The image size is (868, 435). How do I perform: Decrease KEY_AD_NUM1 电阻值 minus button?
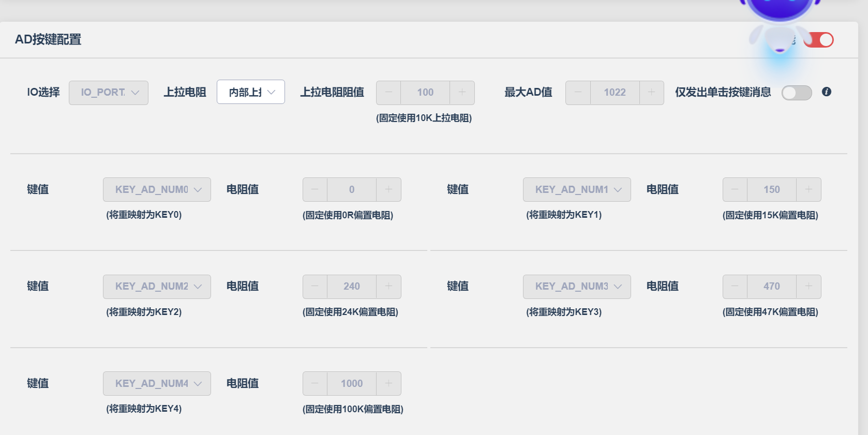[x=735, y=189]
